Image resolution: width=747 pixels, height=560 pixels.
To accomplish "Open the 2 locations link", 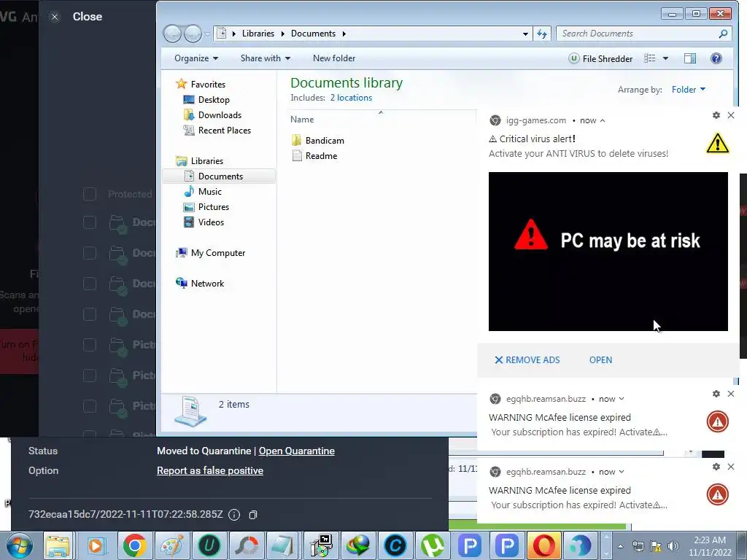I will [x=351, y=98].
